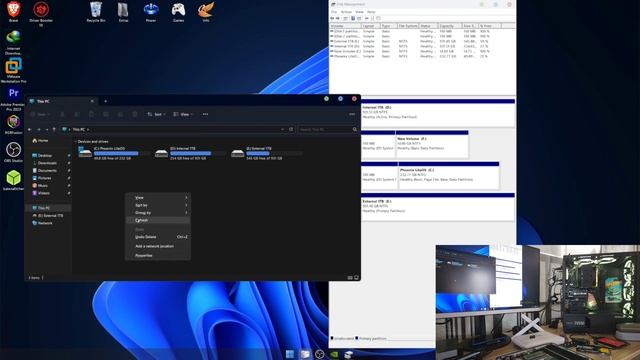Select Add a network location
The width and height of the screenshot is (640, 360).
click(158, 246)
